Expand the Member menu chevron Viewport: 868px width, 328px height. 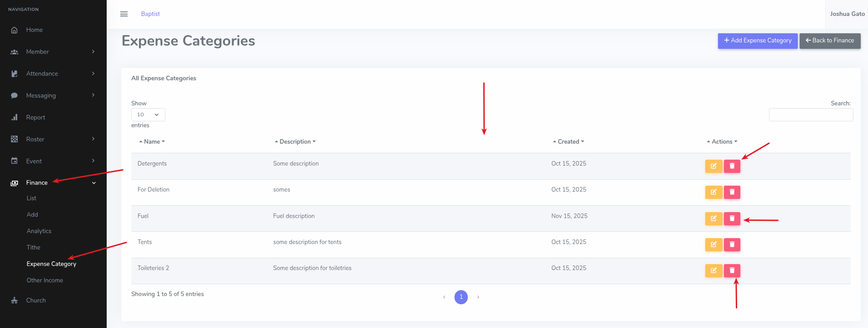click(x=93, y=52)
